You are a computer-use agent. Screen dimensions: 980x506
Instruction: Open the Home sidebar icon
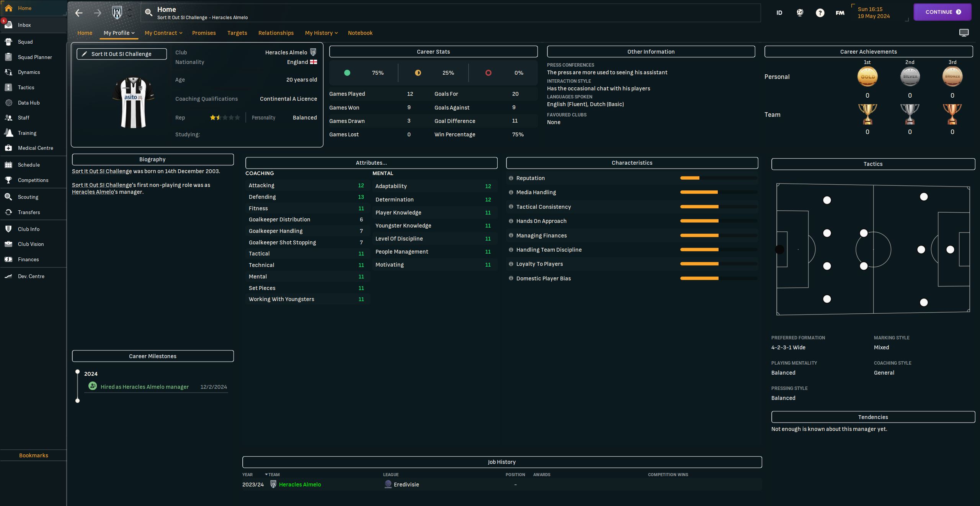coord(8,8)
